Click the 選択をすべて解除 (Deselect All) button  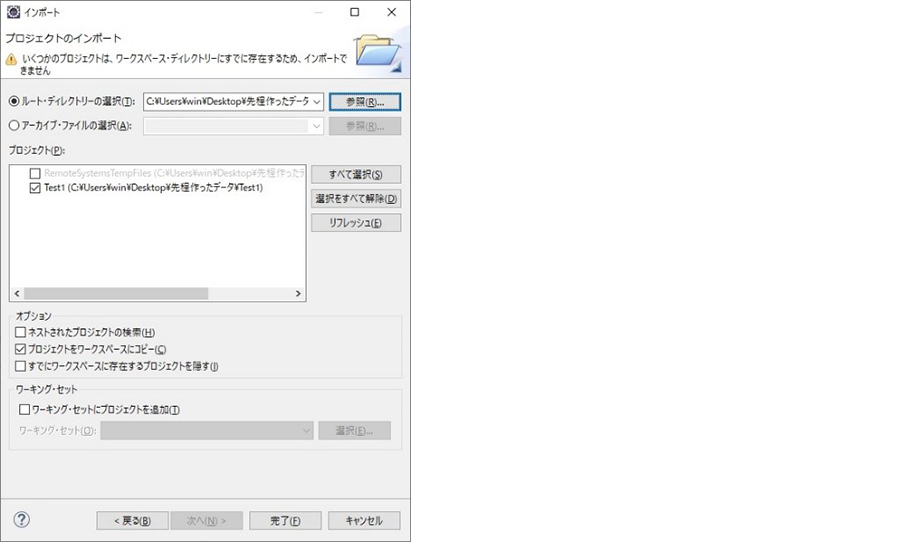coord(356,199)
